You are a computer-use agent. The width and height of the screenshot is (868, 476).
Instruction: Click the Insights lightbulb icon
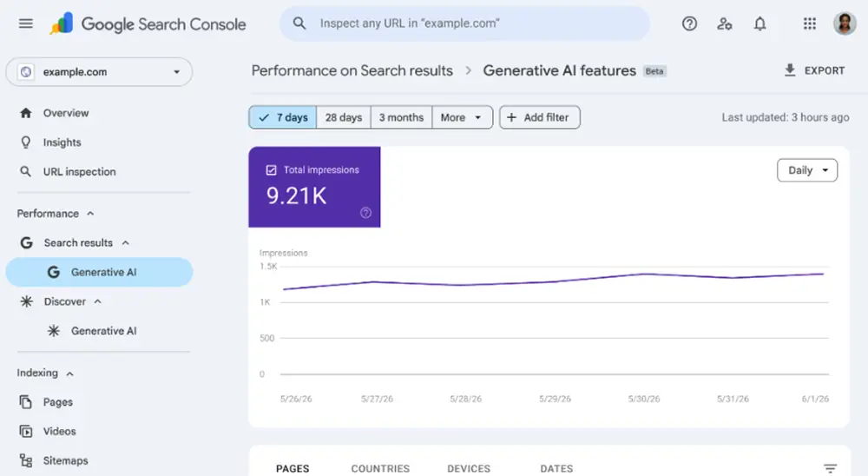25,142
